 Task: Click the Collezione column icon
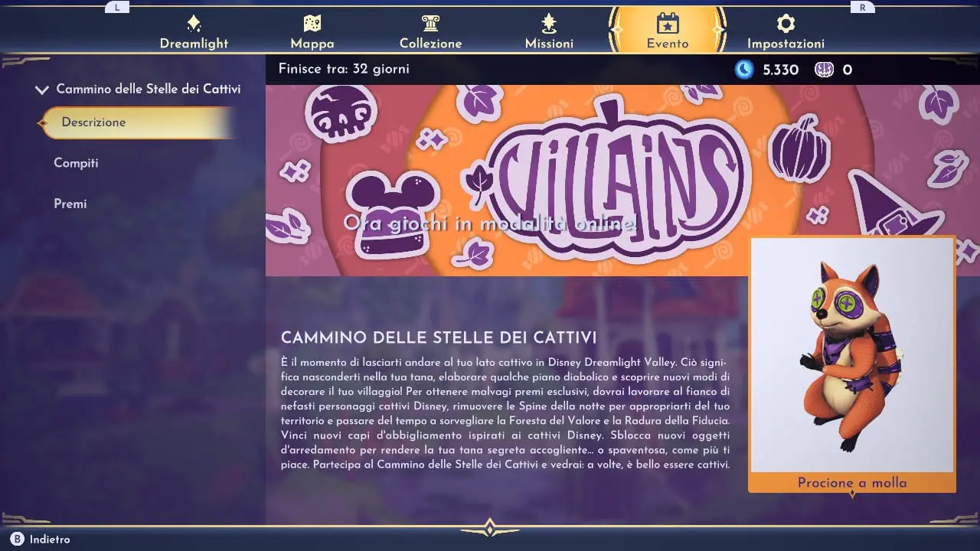click(430, 23)
